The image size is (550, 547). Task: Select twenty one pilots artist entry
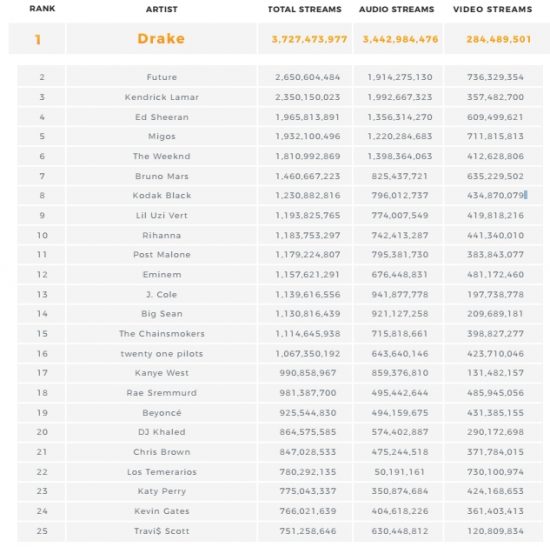162,354
